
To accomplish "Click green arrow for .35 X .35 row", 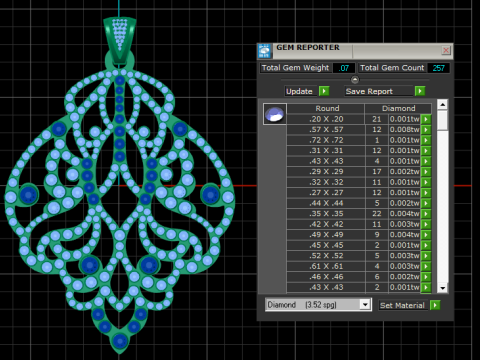I will pyautogui.click(x=426, y=214).
